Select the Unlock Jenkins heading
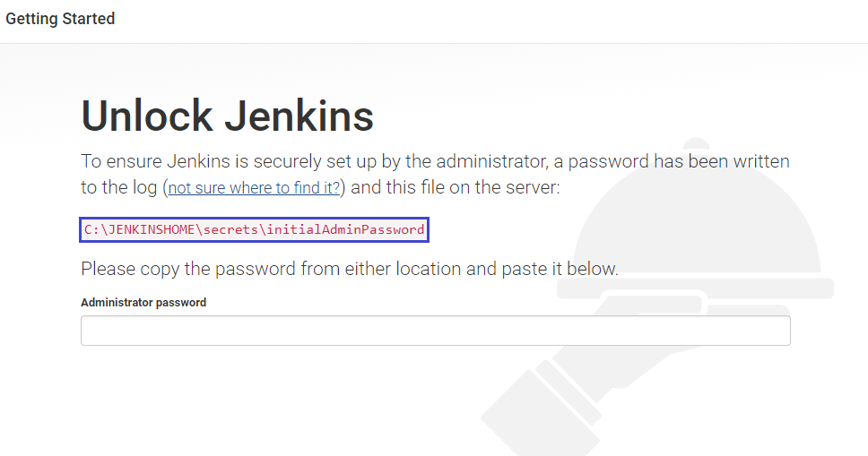 pos(228,116)
